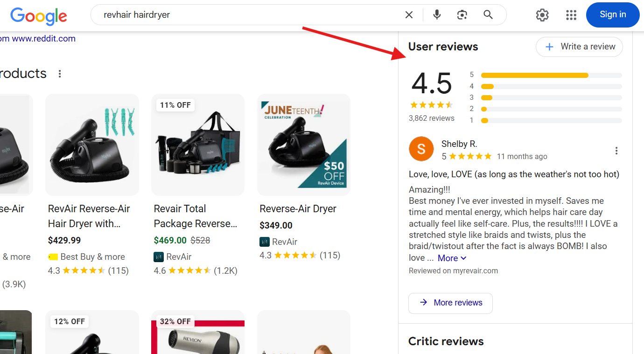Open the three-dot menu on Shelby's review
Image resolution: width=644 pixels, height=354 pixels.
pyautogui.click(x=616, y=150)
